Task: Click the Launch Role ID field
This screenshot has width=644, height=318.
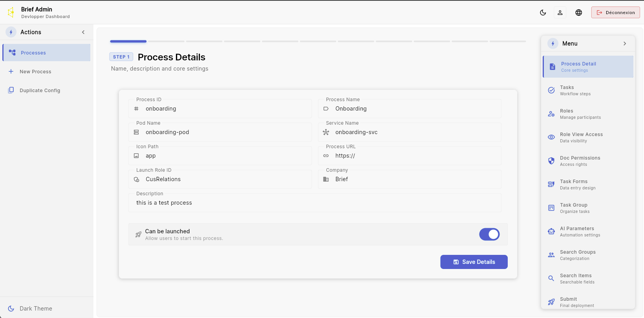Action: (220, 179)
